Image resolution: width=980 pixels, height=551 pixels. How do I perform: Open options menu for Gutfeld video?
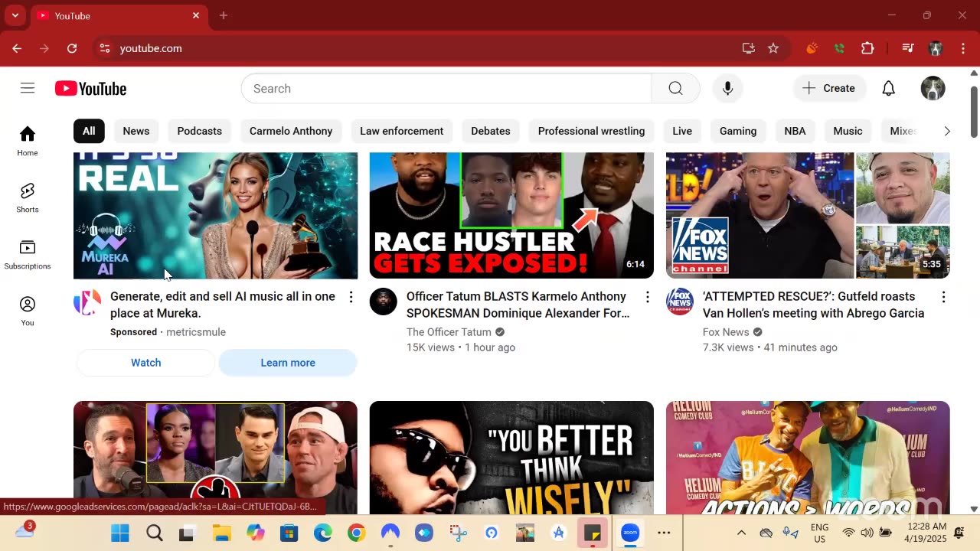(943, 297)
